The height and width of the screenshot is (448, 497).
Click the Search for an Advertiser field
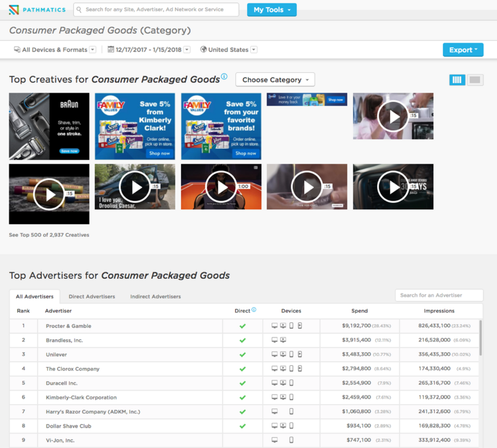pos(439,295)
